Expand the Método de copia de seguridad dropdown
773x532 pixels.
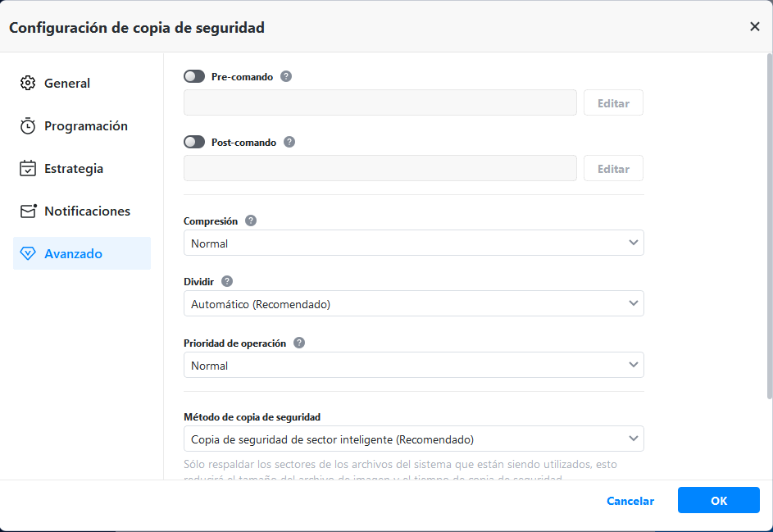(413, 439)
